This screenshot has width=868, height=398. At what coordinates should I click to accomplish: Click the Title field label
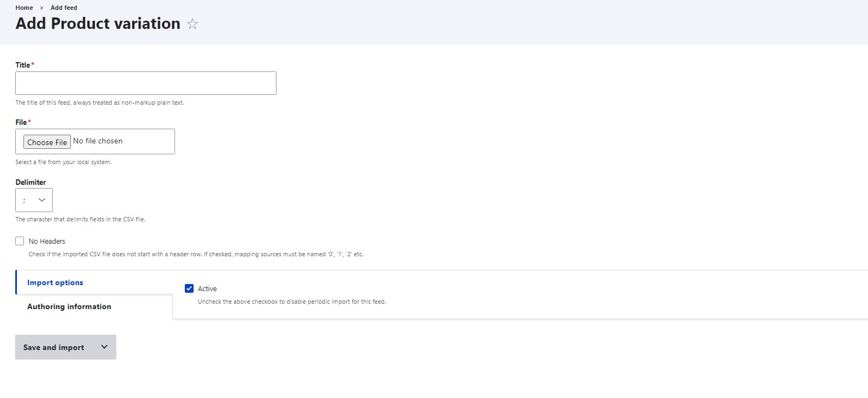(22, 65)
